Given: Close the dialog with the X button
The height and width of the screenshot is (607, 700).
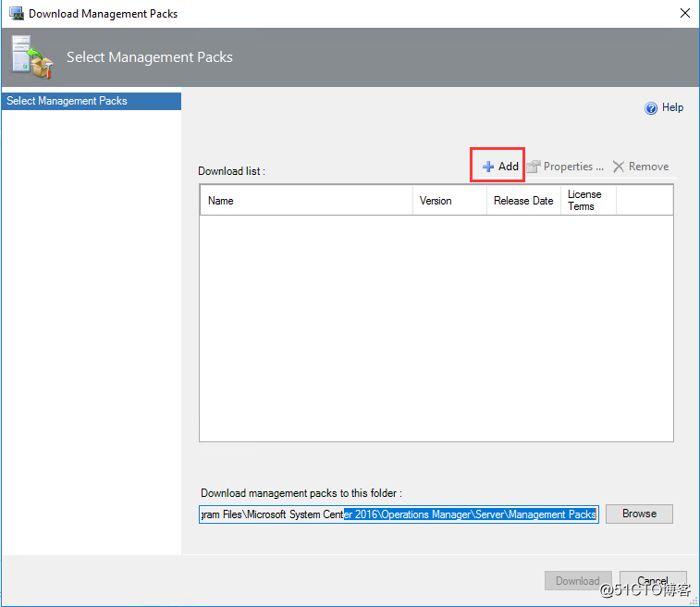Looking at the screenshot, I should pos(685,13).
